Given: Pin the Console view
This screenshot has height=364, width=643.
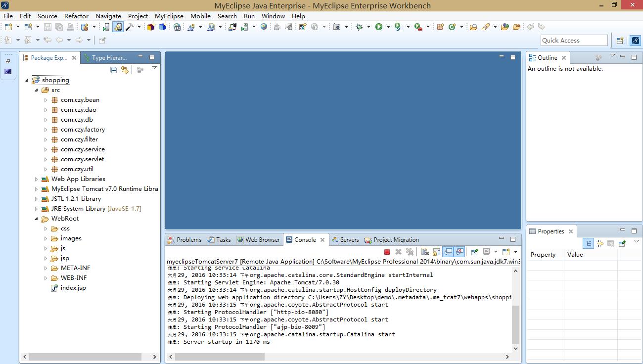Looking at the screenshot, I should click(475, 252).
